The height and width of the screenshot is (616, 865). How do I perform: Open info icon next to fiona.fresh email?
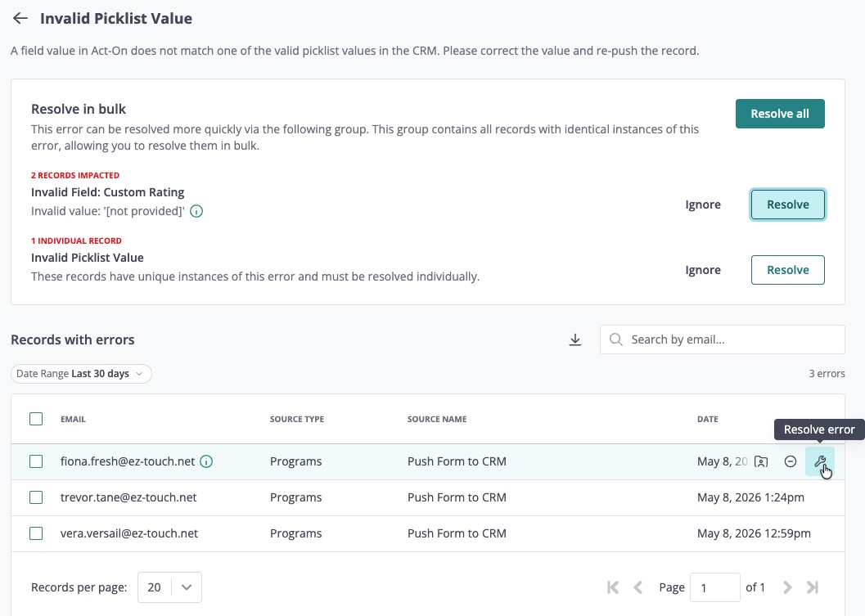(x=206, y=461)
